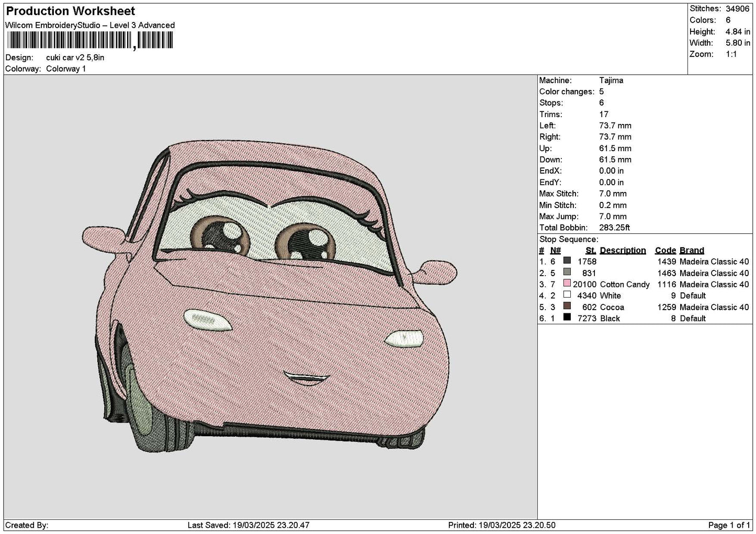Click the Trims value 17
The image size is (756, 534).
pos(604,115)
